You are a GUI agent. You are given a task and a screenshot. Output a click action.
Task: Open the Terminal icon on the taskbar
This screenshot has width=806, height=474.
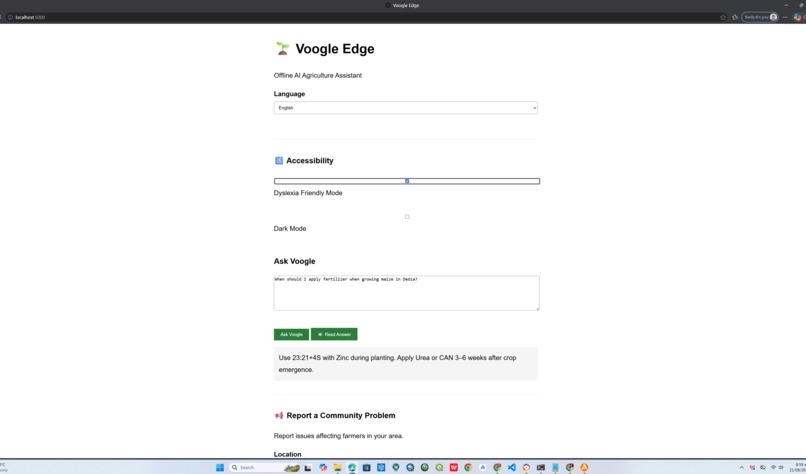tap(541, 467)
